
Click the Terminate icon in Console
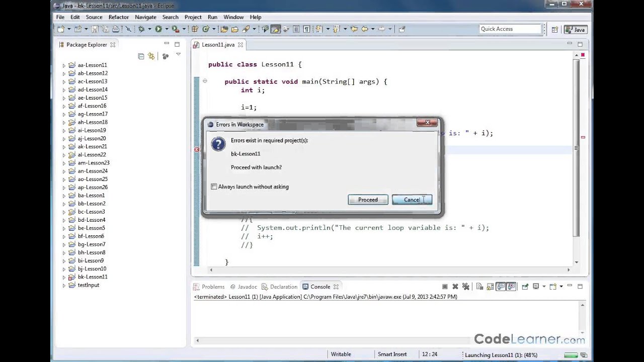click(445, 287)
